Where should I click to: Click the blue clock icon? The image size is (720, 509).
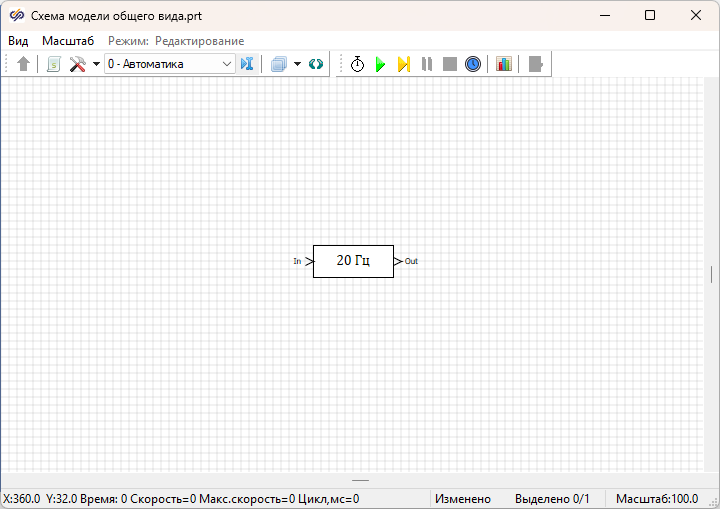coord(473,64)
